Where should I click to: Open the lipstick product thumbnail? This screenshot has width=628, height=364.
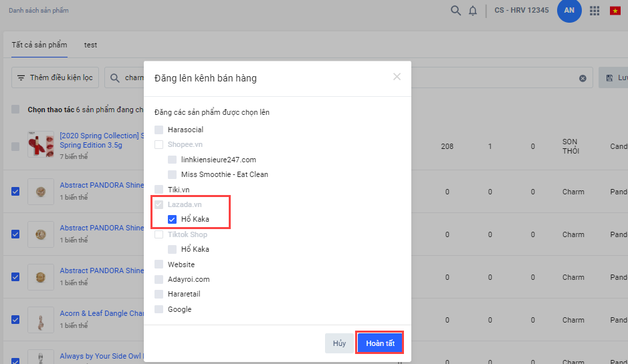40,144
